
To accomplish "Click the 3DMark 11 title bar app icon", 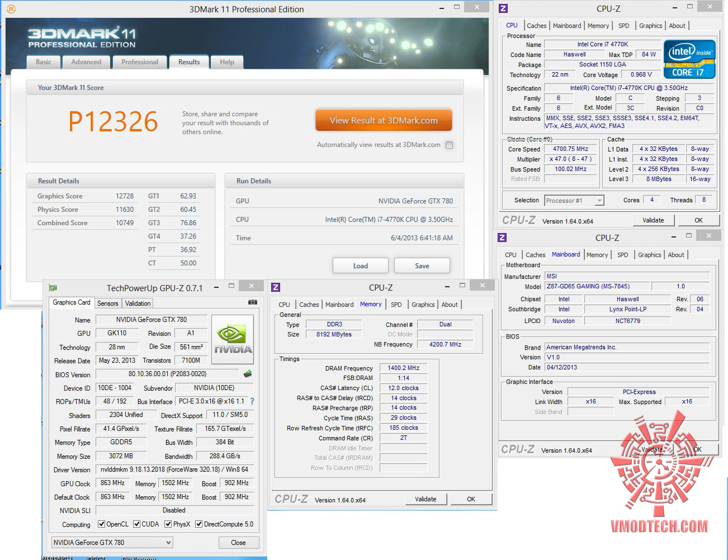I will pos(11,9).
